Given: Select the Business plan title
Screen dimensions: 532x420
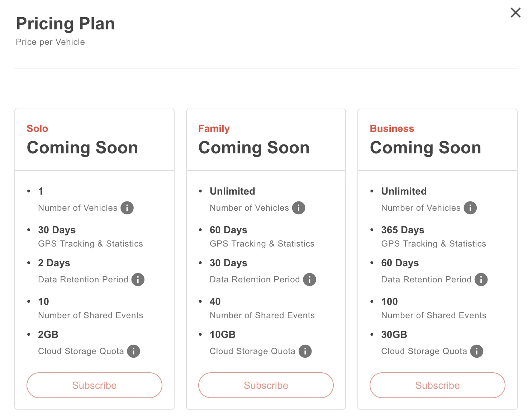Looking at the screenshot, I should (x=392, y=129).
